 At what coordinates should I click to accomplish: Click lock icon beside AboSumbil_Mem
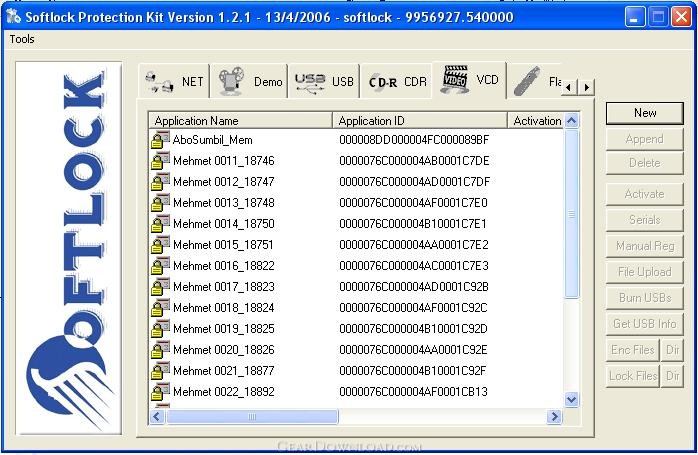[x=160, y=139]
